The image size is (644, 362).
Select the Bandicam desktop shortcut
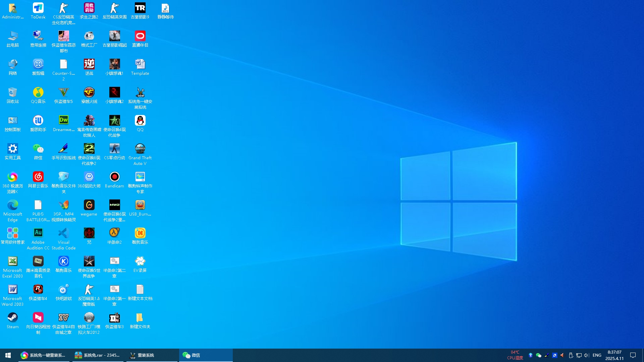[x=114, y=177]
